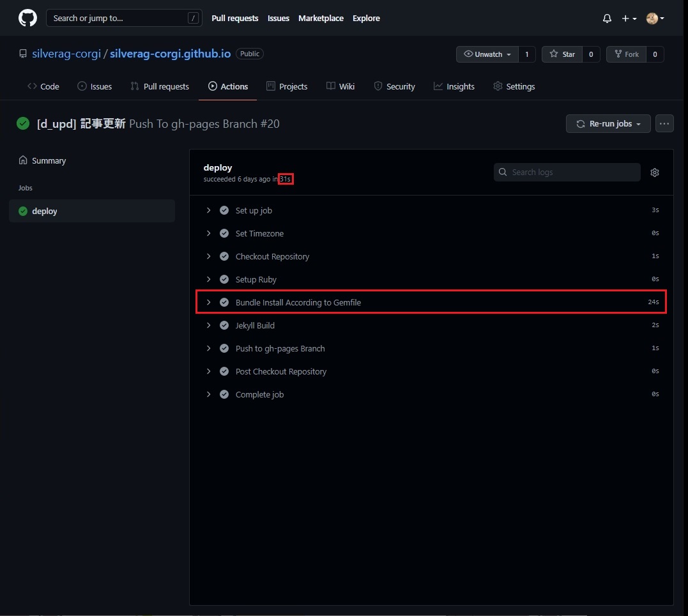This screenshot has height=616, width=688.
Task: Open the repository Issues tab
Action: [95, 86]
